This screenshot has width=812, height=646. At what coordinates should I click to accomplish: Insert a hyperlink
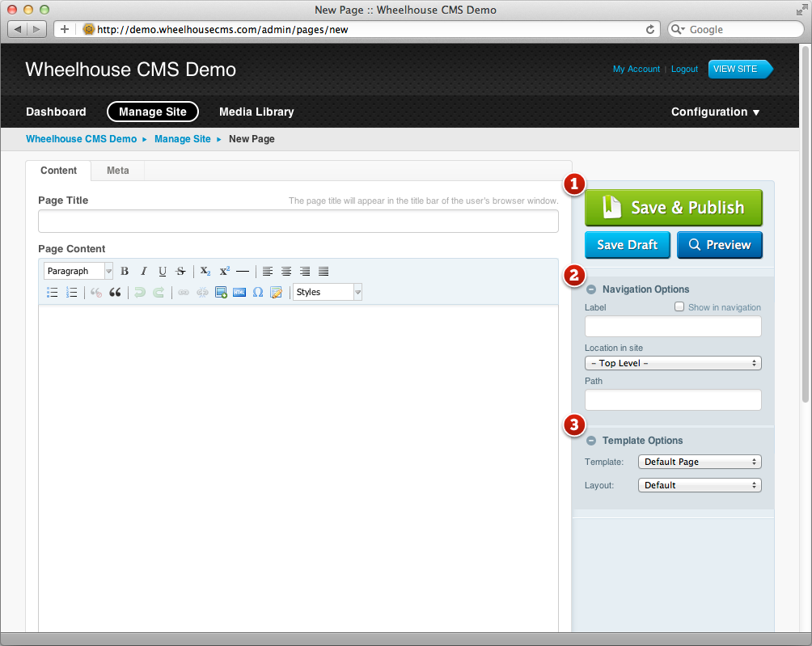tap(184, 293)
